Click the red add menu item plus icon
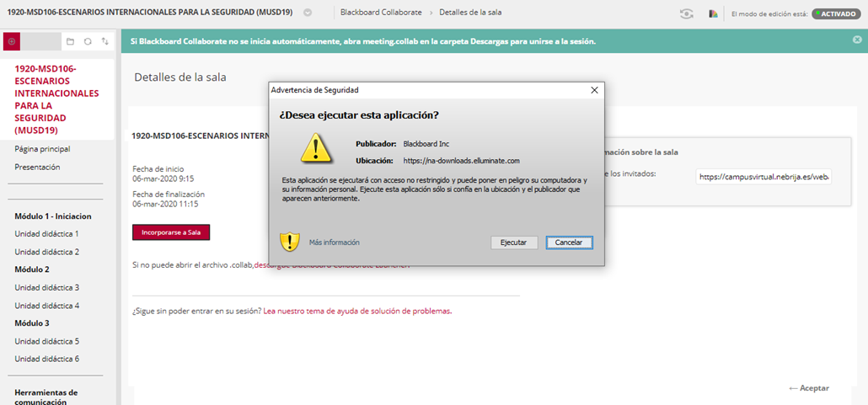This screenshot has height=405, width=868. click(x=12, y=41)
